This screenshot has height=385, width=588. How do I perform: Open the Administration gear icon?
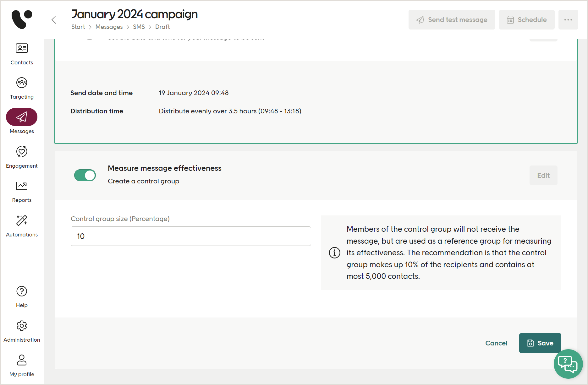22,326
